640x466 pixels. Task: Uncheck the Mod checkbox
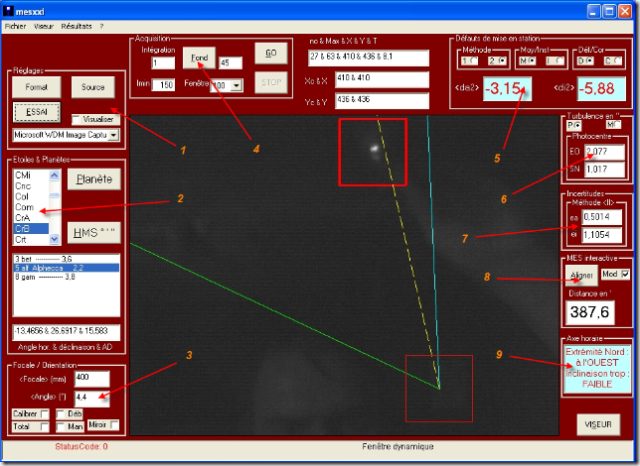(624, 275)
